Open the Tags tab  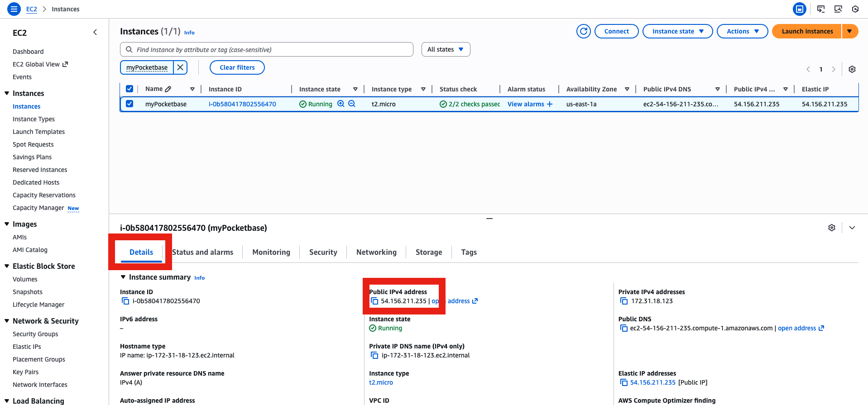tap(469, 252)
